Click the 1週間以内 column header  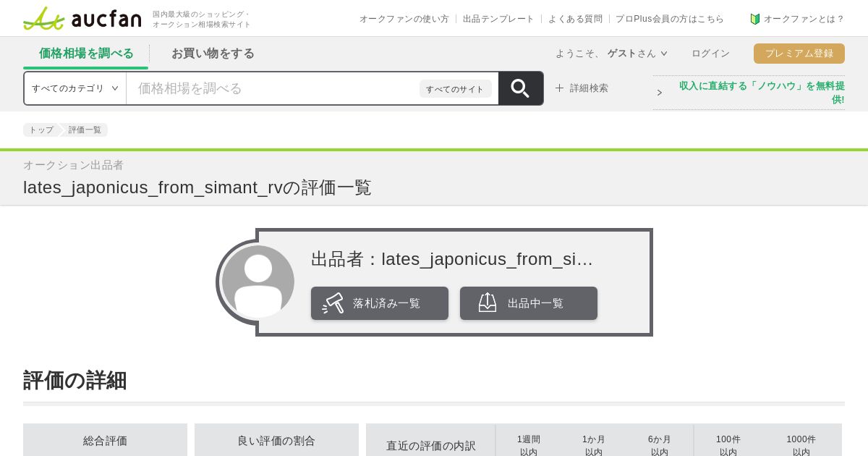(529, 445)
